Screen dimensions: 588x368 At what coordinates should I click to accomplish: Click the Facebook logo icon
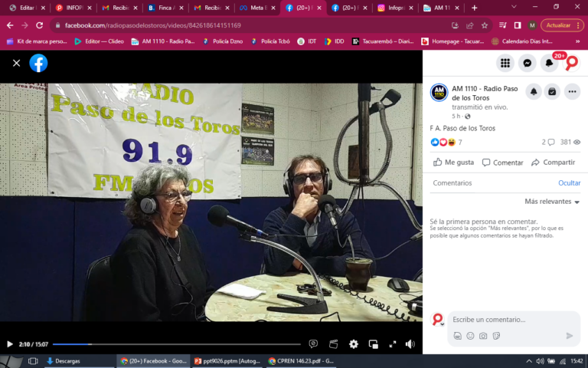click(38, 63)
